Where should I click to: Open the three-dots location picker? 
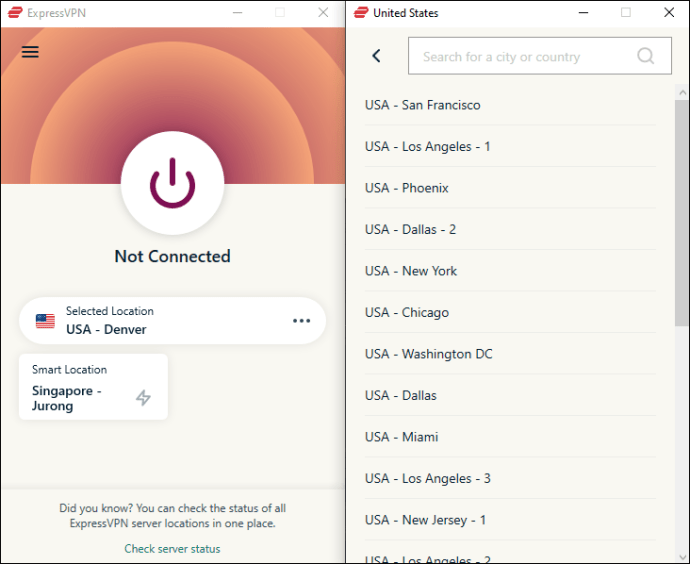click(x=301, y=321)
